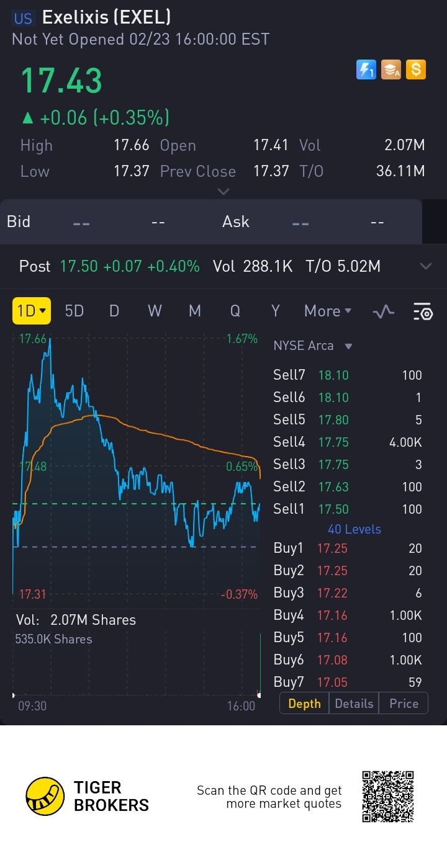This screenshot has height=868, width=447.
Task: Switch to the 5D chart tab
Action: [74, 311]
